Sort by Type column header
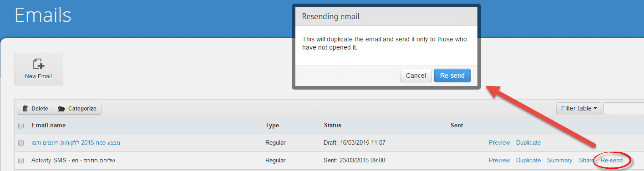Viewport: 644px width, 171px height. pos(272,125)
